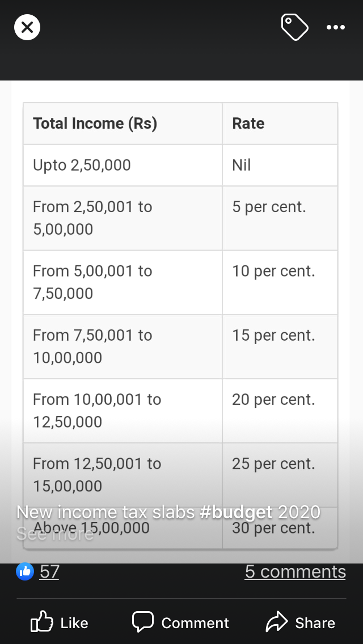The image size is (363, 644).
Task: Share the post
Action: coord(301,622)
